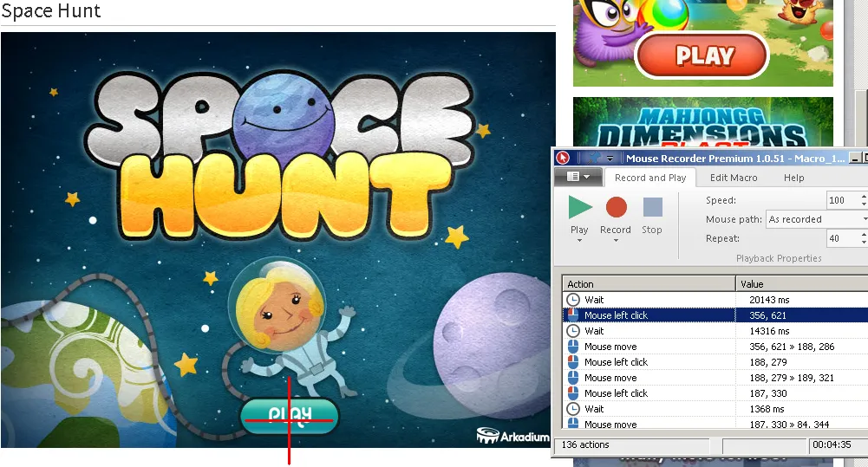Click the clock icon of the 14316 ms Wait row
Image resolution: width=868 pixels, height=467 pixels.
pos(573,331)
